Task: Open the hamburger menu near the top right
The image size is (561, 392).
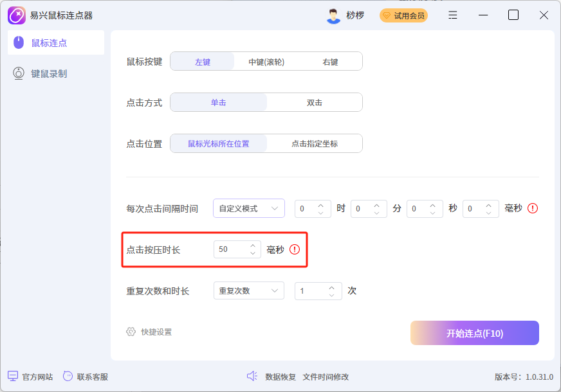Action: coord(452,15)
